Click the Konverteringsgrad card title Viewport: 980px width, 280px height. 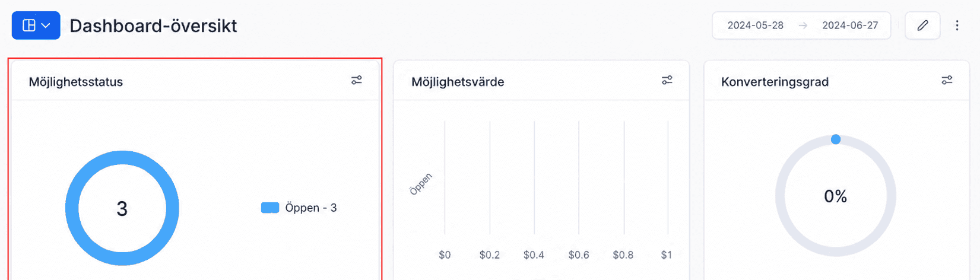coord(775,82)
